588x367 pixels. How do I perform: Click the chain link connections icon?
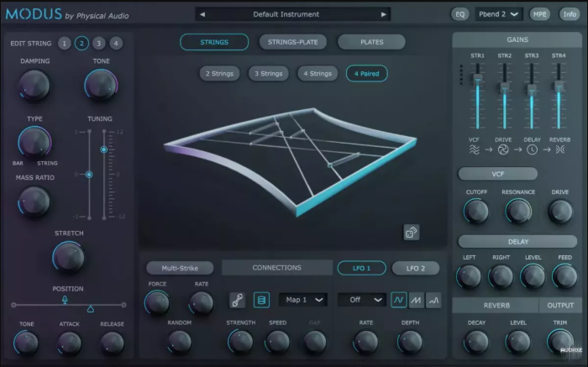[238, 300]
